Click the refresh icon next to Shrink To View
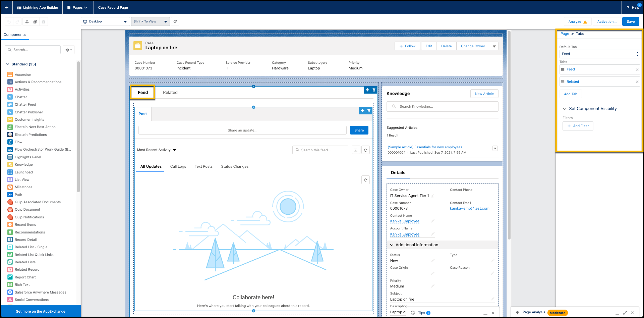Viewport: 644px width, 318px height. point(175,21)
